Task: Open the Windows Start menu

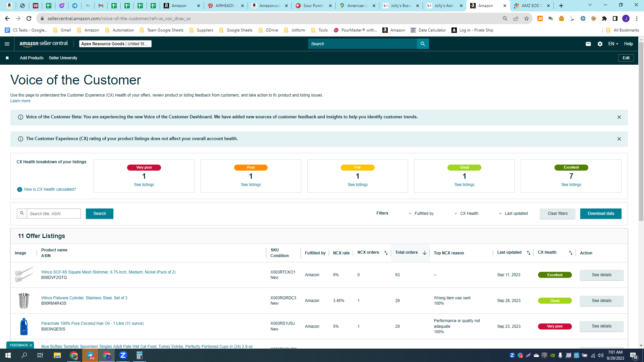Action: [x=8, y=355]
